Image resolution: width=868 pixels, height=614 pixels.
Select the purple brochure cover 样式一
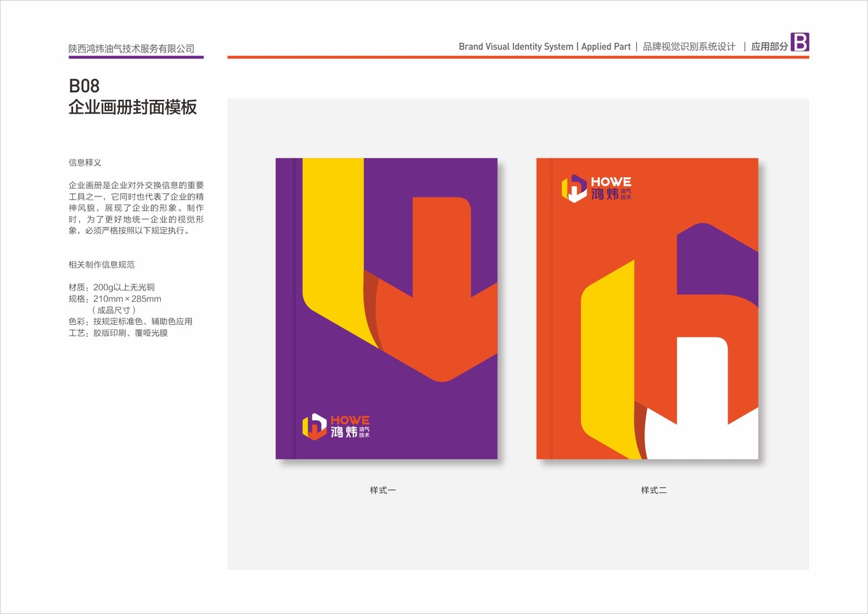click(386, 308)
